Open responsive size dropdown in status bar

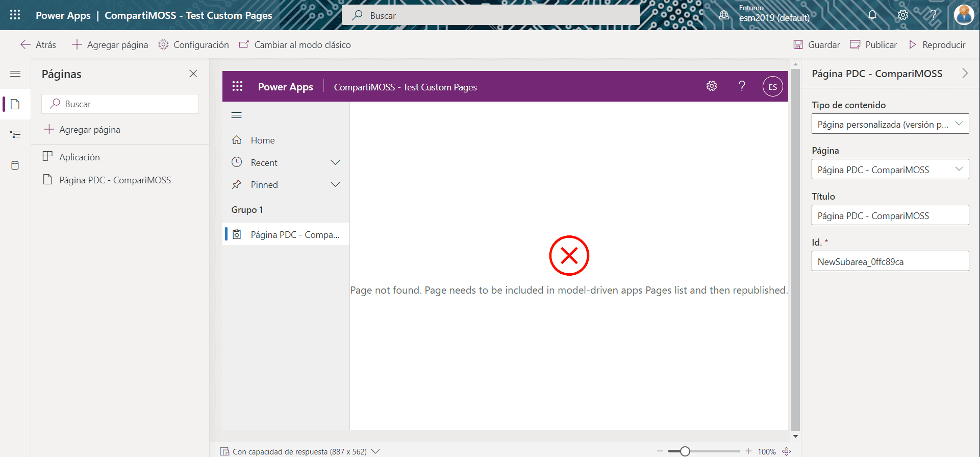(x=375, y=451)
